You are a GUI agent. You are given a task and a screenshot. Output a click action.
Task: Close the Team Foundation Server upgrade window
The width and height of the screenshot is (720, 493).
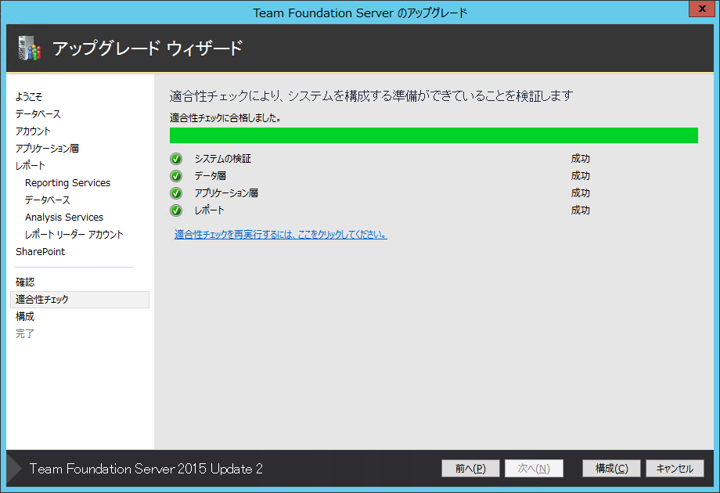[702, 9]
